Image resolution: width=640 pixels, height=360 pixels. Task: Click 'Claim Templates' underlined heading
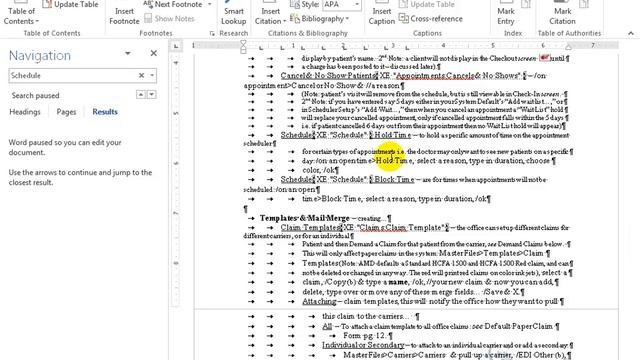[310, 228]
